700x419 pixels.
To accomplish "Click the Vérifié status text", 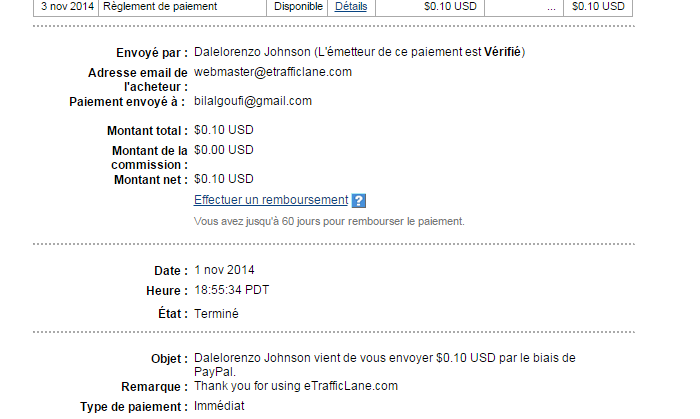I will pyautogui.click(x=502, y=52).
